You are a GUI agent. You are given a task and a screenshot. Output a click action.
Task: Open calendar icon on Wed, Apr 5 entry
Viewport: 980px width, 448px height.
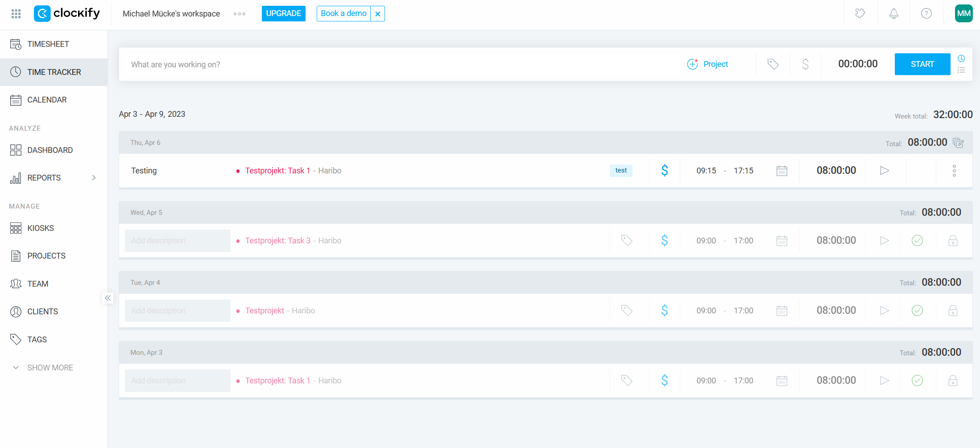(x=782, y=241)
